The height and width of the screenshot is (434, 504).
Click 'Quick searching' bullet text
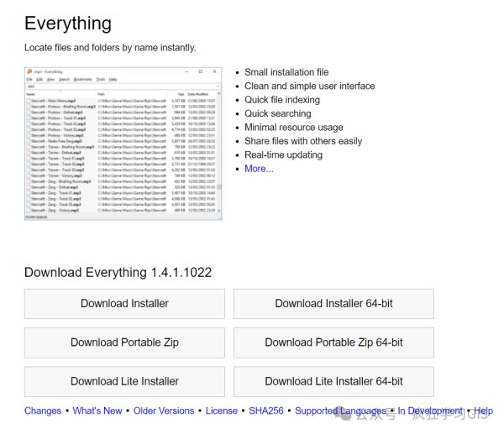point(278,113)
